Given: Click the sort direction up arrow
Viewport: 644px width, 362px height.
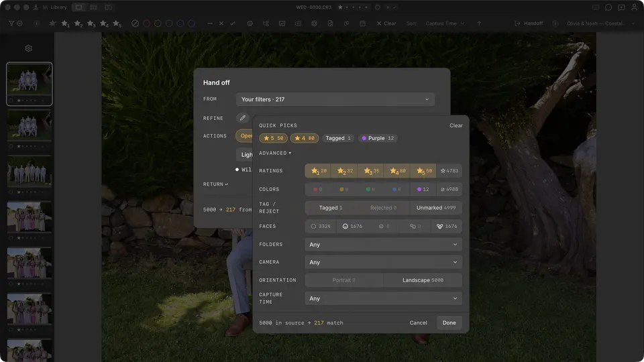Looking at the screenshot, I should point(479,23).
